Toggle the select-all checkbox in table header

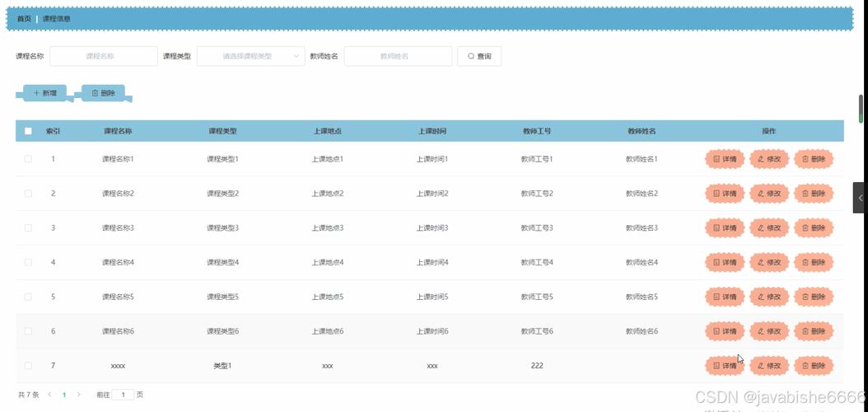coord(28,131)
